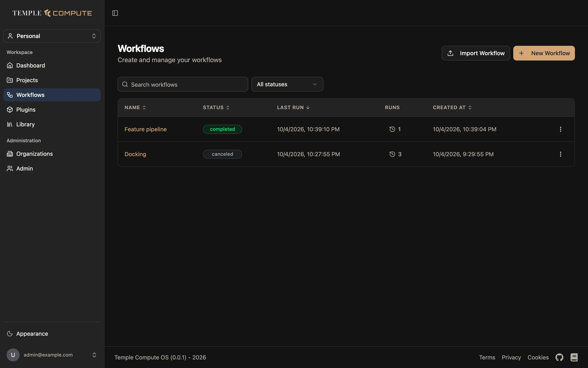Click the moon icon beside Appearance
The width and height of the screenshot is (588, 368).
pyautogui.click(x=10, y=334)
